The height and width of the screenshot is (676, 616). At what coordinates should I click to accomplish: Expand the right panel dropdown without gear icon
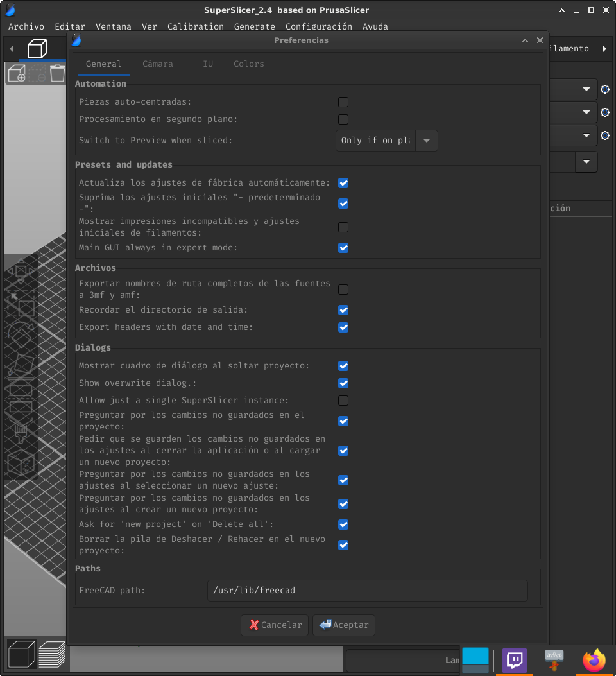point(586,162)
